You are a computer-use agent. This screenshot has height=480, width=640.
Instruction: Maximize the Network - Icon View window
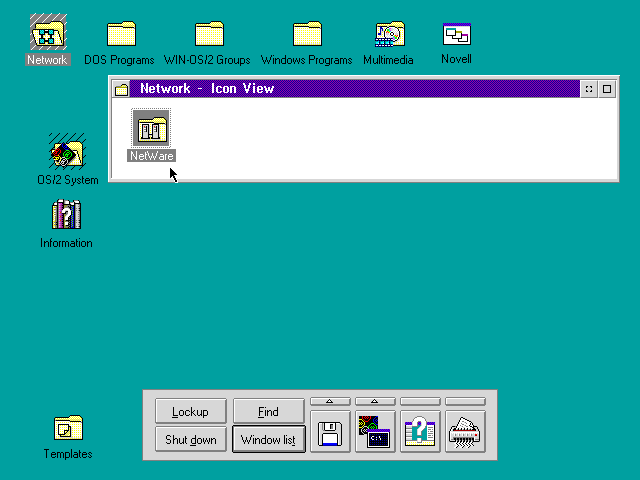[x=607, y=89]
